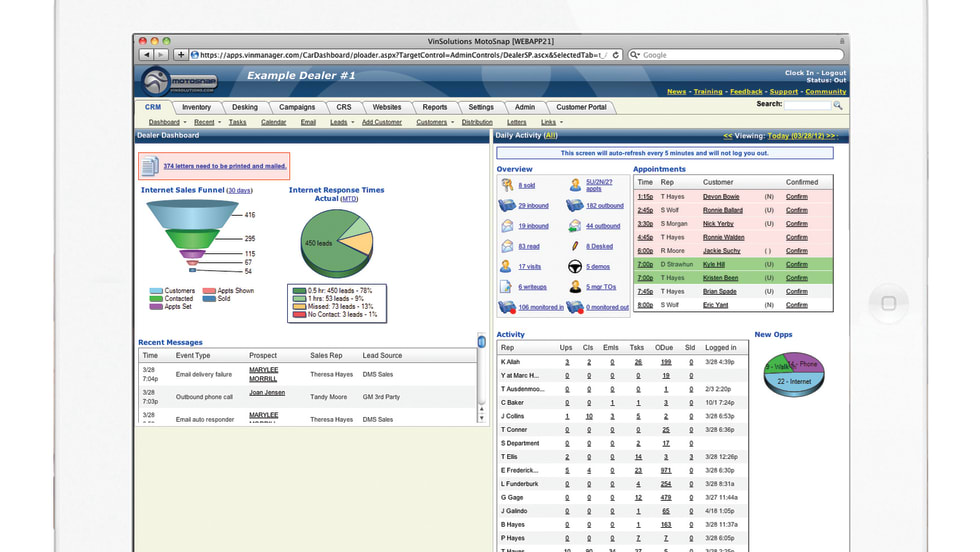Click the steering wheel icon for demos

(x=575, y=267)
